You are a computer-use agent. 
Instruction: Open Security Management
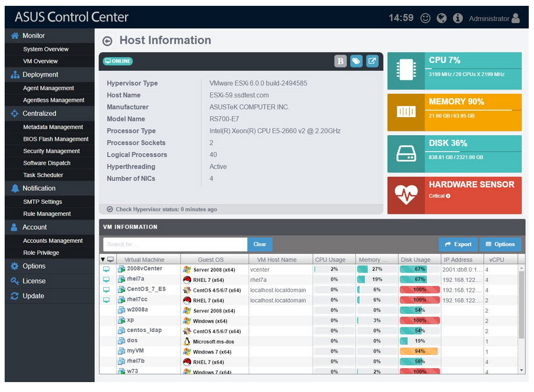point(51,151)
